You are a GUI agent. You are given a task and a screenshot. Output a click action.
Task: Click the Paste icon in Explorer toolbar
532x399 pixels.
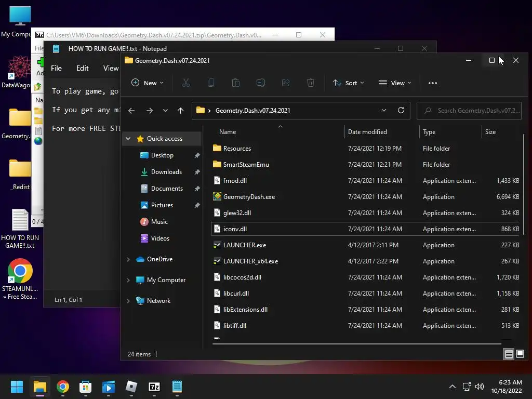(x=236, y=83)
